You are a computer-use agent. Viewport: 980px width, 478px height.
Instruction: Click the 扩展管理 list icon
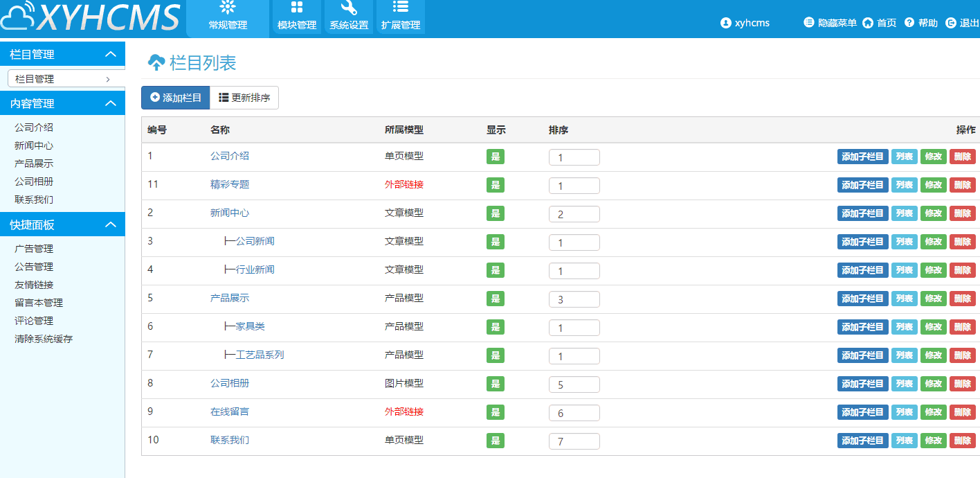click(x=401, y=6)
